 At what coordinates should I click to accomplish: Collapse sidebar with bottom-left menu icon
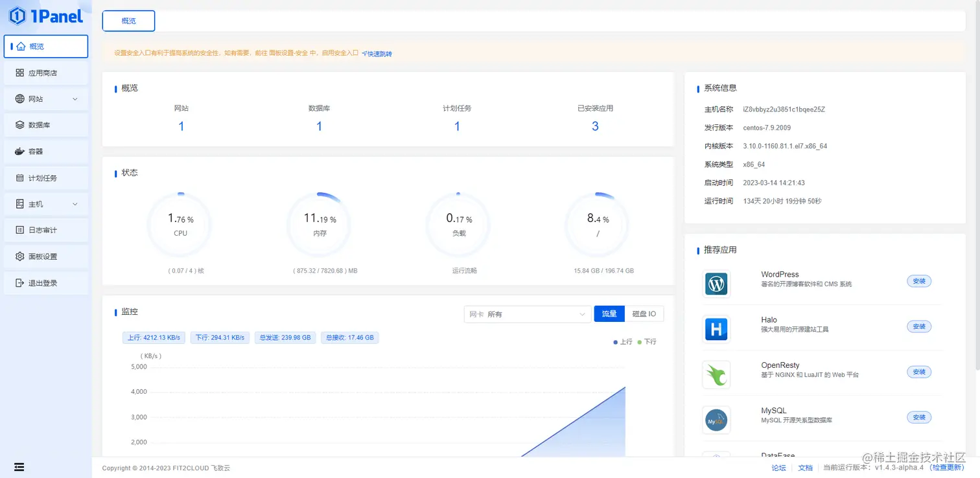click(19, 466)
